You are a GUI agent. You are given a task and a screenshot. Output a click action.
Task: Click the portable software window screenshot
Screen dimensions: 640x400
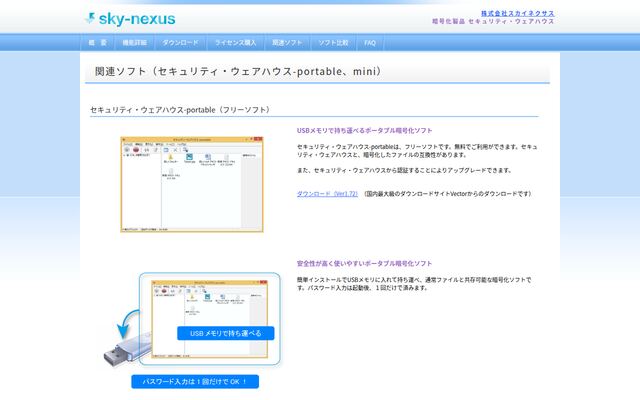(192, 184)
